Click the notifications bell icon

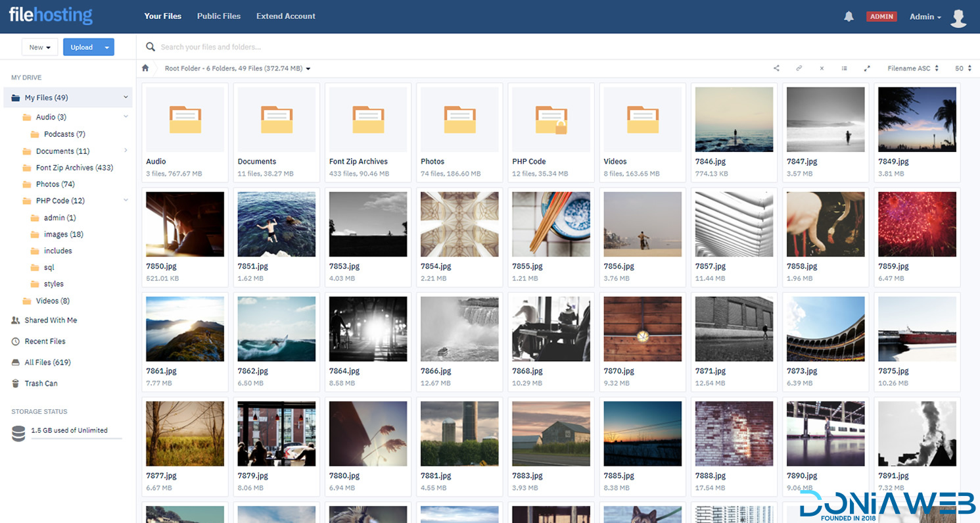pyautogui.click(x=849, y=16)
